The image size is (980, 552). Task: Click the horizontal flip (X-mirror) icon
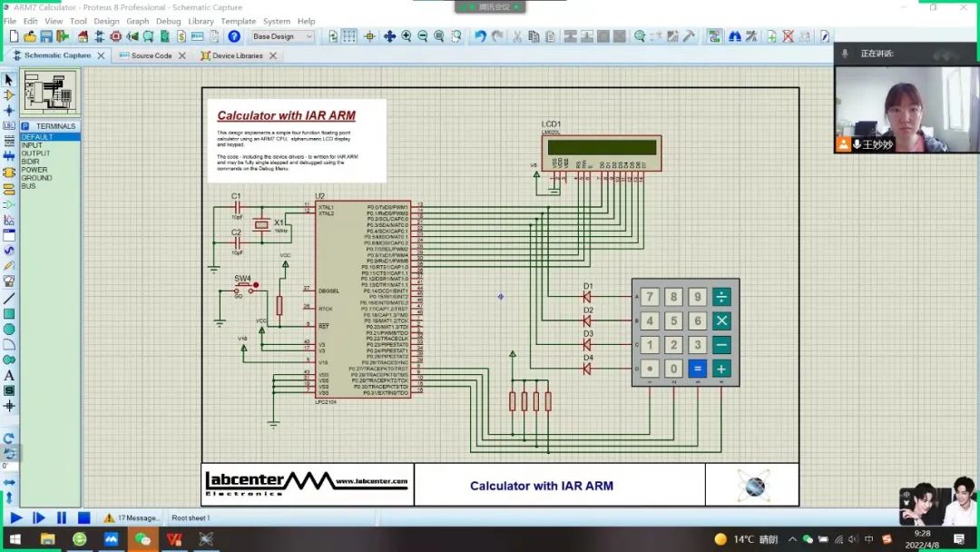pyautogui.click(x=9, y=483)
